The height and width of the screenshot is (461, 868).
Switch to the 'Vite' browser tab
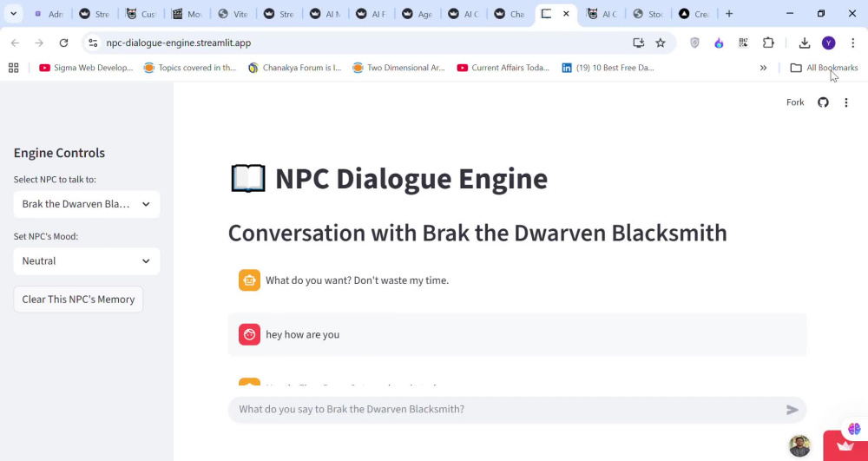point(233,14)
